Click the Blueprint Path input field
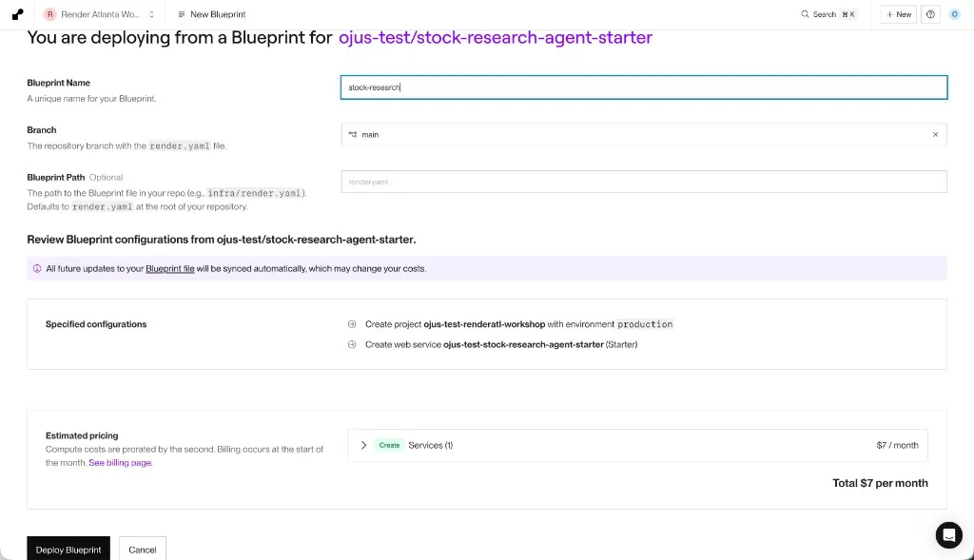974x560 pixels. click(644, 182)
